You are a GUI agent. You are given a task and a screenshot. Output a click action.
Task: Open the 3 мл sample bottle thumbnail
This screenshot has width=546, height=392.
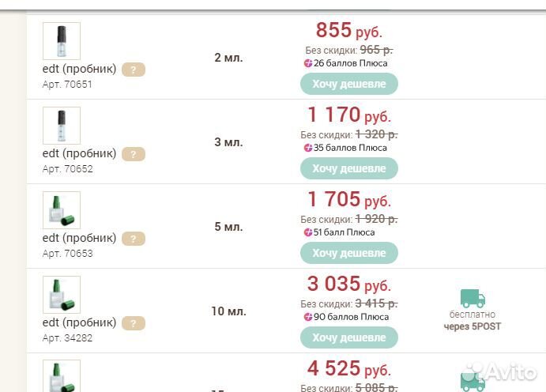[62, 126]
